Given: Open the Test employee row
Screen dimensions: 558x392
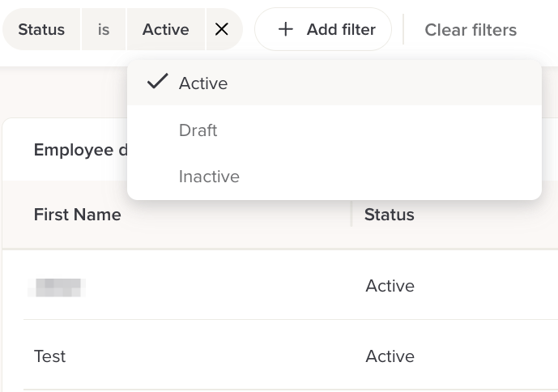Looking at the screenshot, I should [50, 356].
